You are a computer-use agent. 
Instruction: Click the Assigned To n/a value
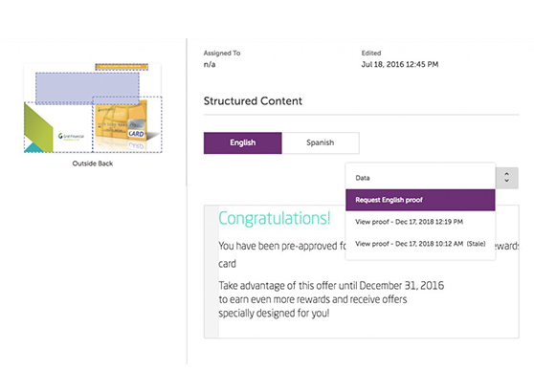[x=210, y=64]
